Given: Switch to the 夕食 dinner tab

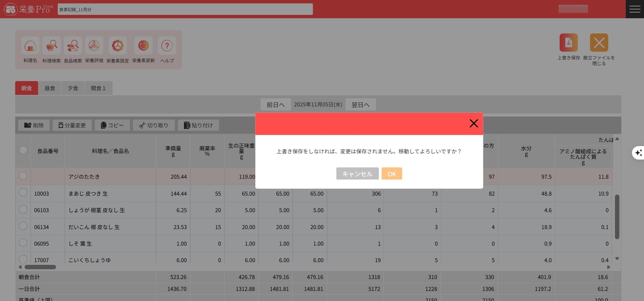Looking at the screenshot, I should tap(73, 88).
